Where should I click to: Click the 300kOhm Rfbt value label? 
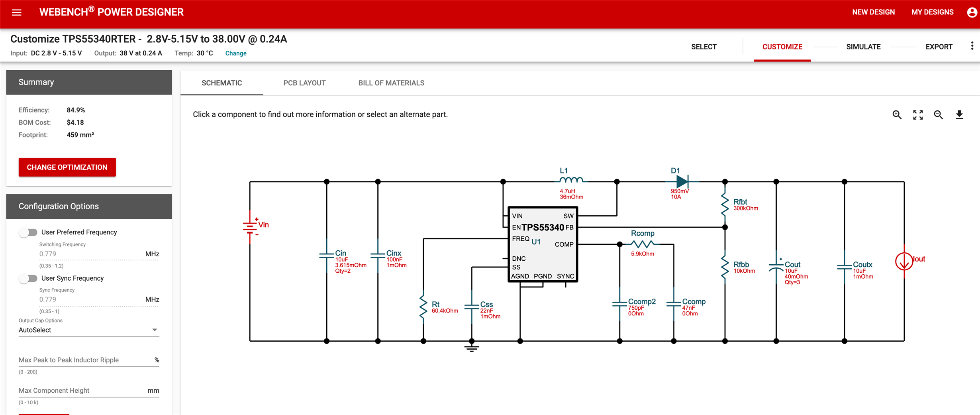tap(746, 208)
